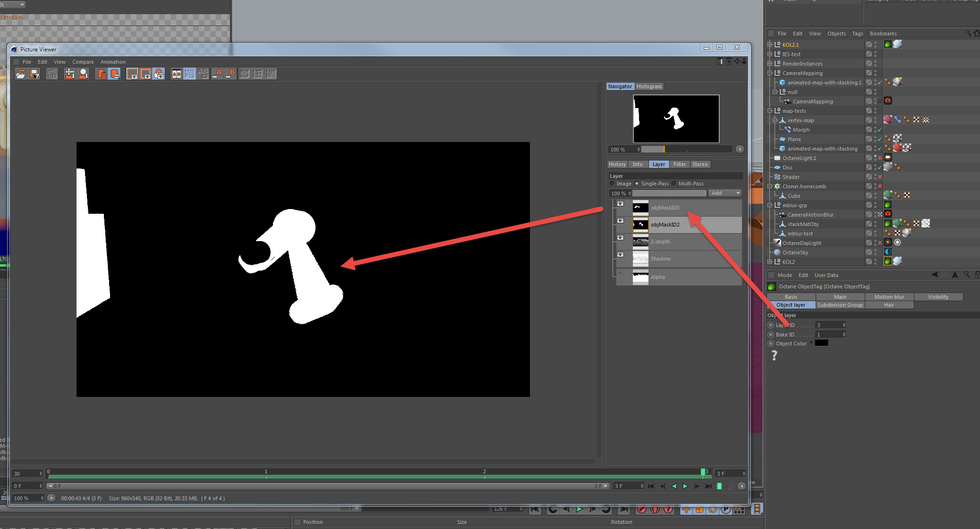
Task: Collapse the mblur-grp object group
Action: [769, 205]
